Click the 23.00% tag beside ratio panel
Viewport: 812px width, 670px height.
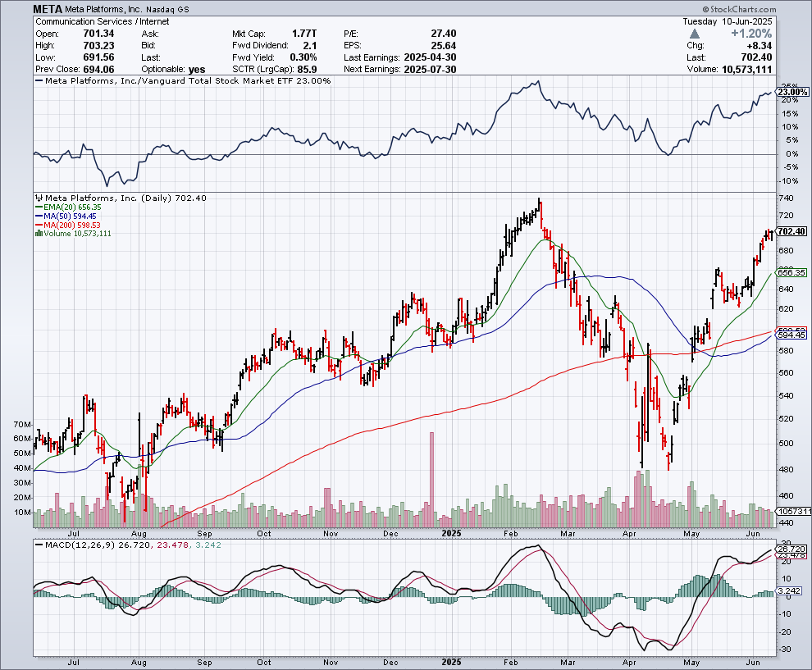tap(792, 92)
